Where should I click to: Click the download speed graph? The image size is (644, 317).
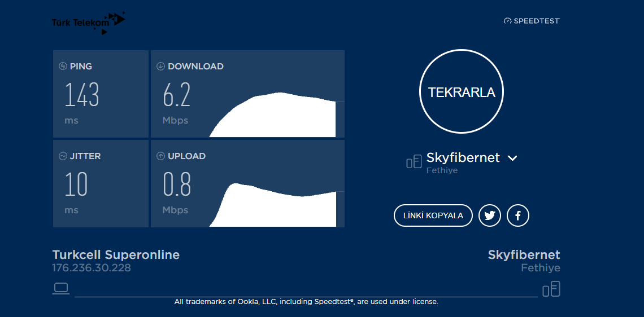click(273, 115)
